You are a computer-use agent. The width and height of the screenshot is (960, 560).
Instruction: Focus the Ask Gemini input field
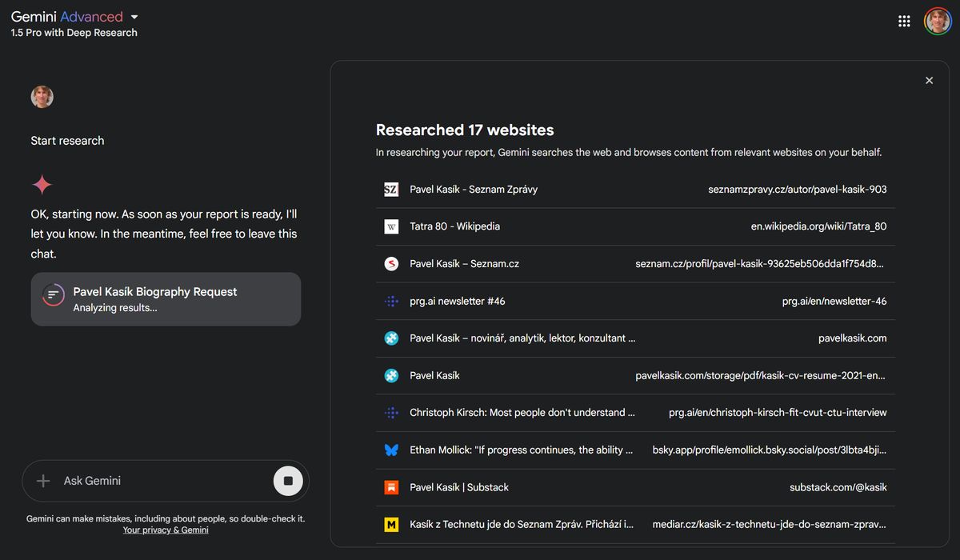[165, 481]
